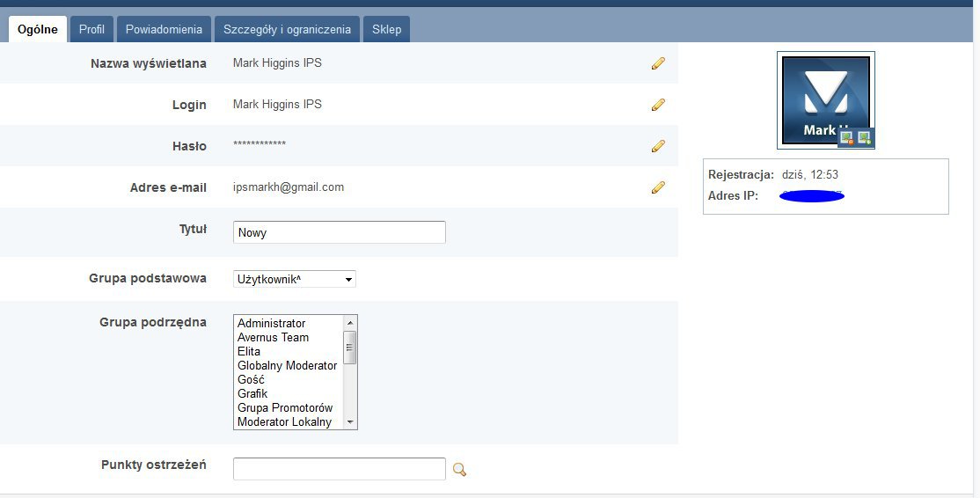The width and height of the screenshot is (980, 498).
Task: Click pencil to edit Adres e-mail
Action: (x=658, y=187)
